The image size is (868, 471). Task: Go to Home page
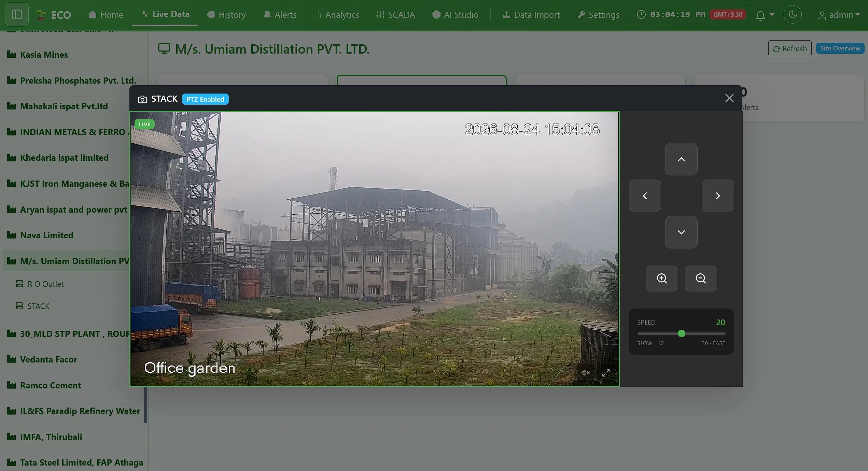(106, 15)
